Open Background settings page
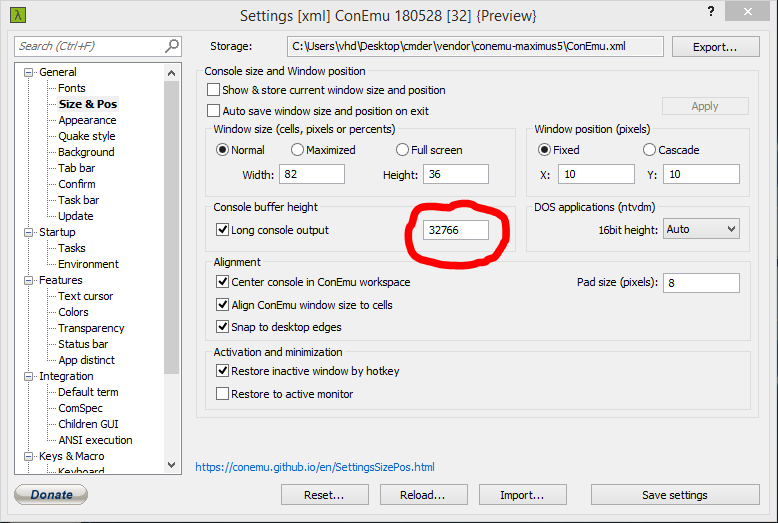Image resolution: width=778 pixels, height=523 pixels. 86,152
